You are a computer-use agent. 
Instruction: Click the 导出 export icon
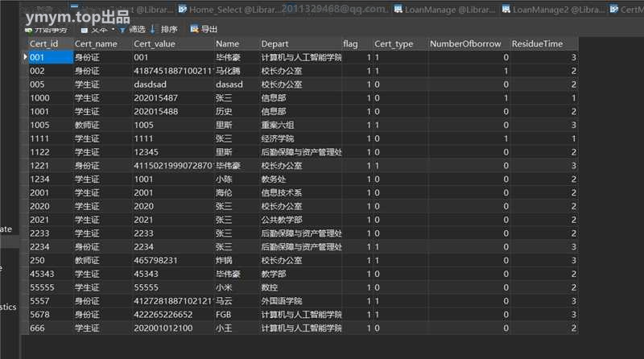pyautogui.click(x=194, y=29)
